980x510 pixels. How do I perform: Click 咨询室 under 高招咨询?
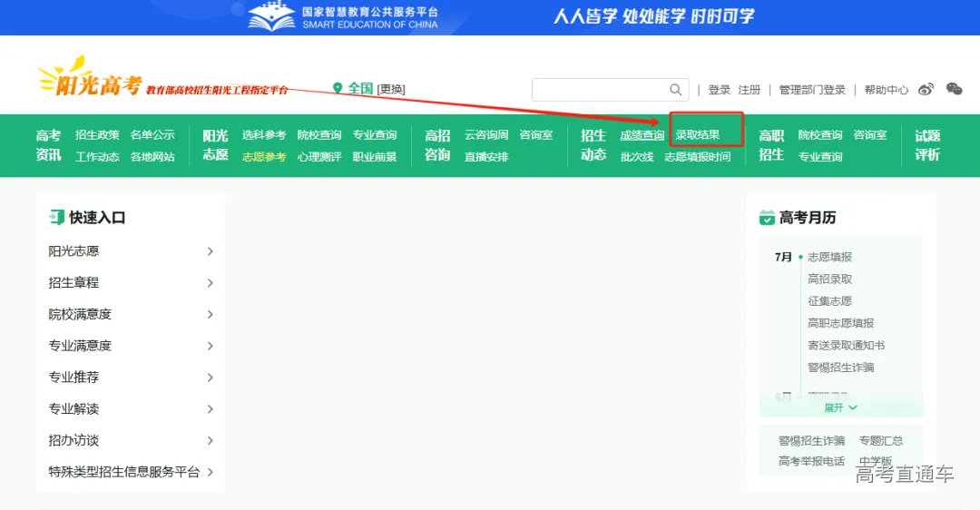(535, 135)
